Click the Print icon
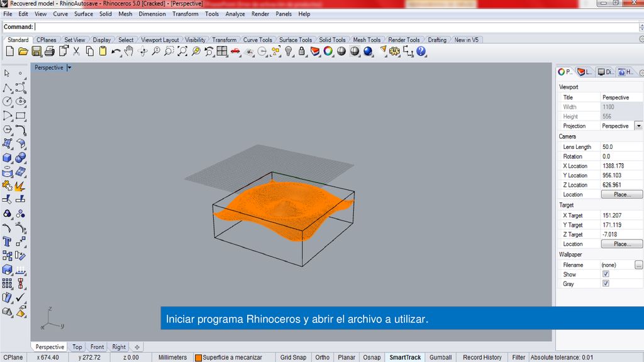Viewport: 644px width, 362px height. point(50,52)
